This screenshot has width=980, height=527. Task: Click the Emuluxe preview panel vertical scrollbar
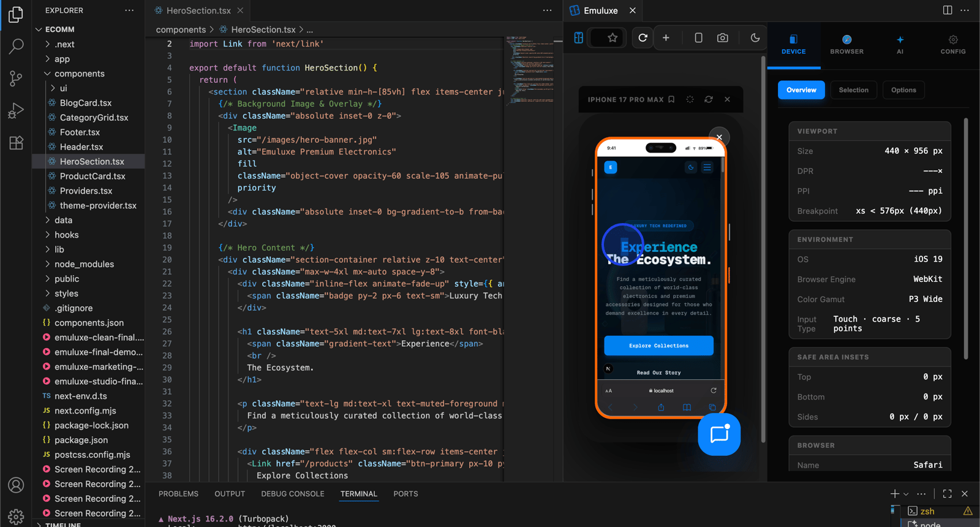point(763,245)
